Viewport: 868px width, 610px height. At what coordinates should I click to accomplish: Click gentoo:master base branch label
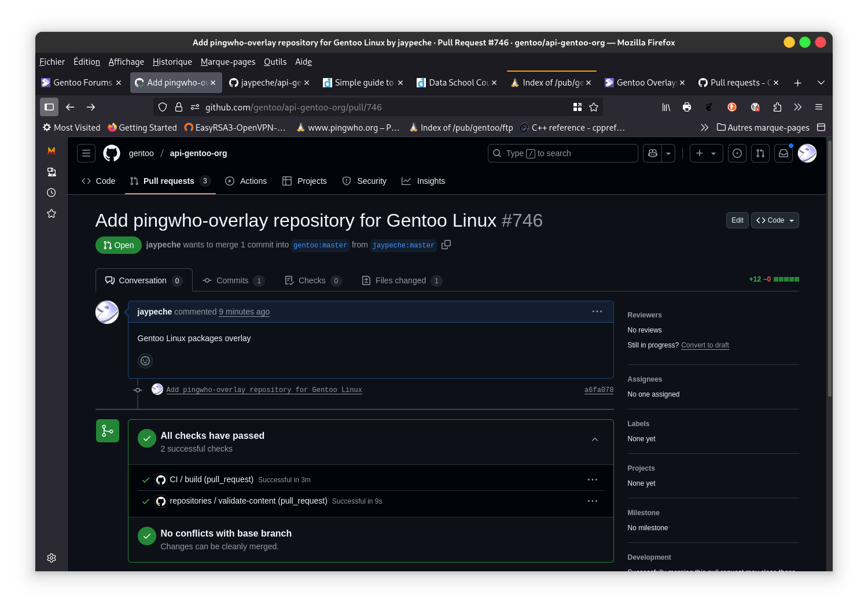tap(320, 245)
